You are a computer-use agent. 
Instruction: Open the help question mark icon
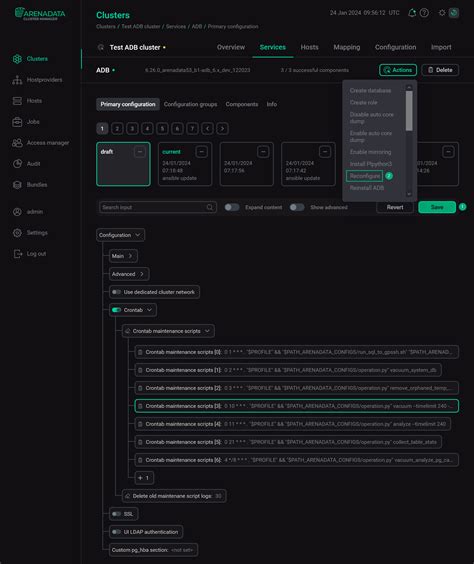click(424, 13)
